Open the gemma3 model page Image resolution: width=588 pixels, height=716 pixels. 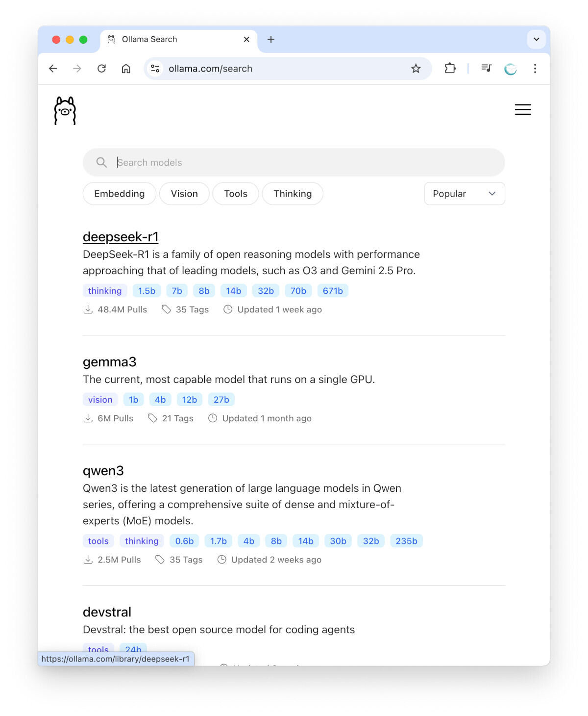pos(110,362)
